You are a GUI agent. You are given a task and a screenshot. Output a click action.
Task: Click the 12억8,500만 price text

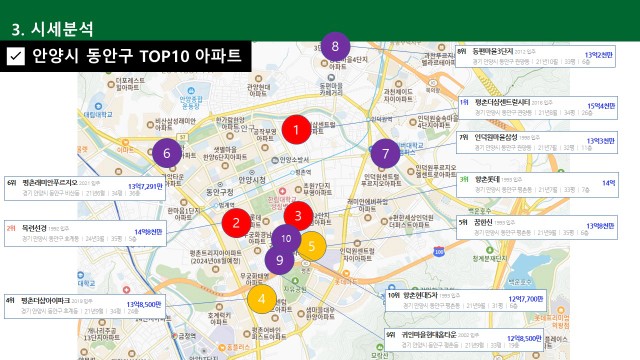click(x=524, y=338)
